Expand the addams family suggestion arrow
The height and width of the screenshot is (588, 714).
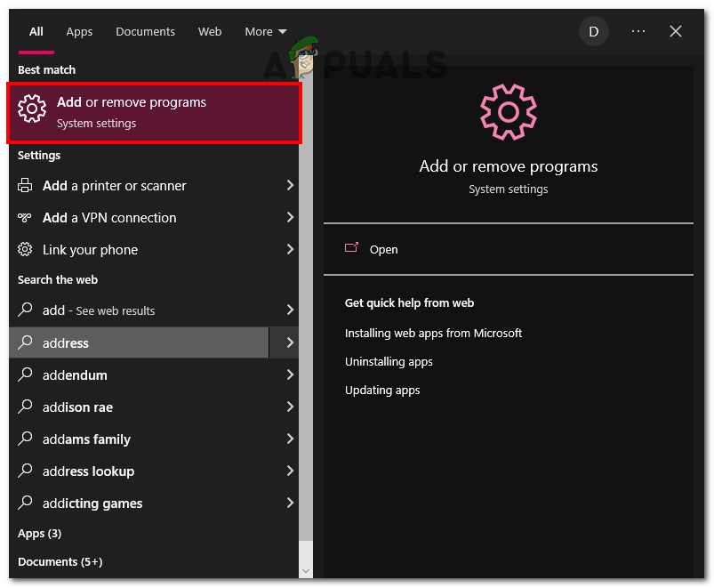pyautogui.click(x=290, y=439)
